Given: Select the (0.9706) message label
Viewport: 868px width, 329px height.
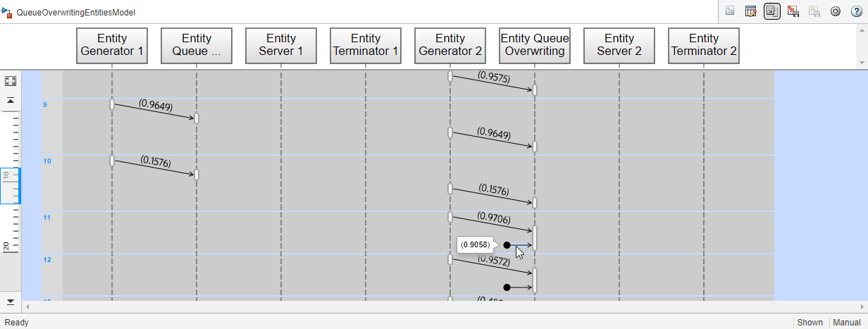Looking at the screenshot, I should [x=494, y=218].
